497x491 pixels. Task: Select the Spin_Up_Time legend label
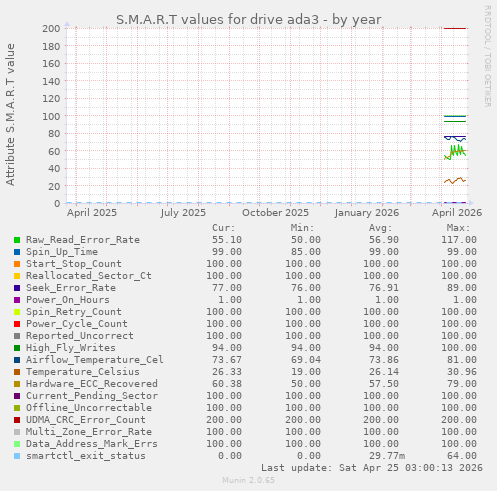coord(62,252)
